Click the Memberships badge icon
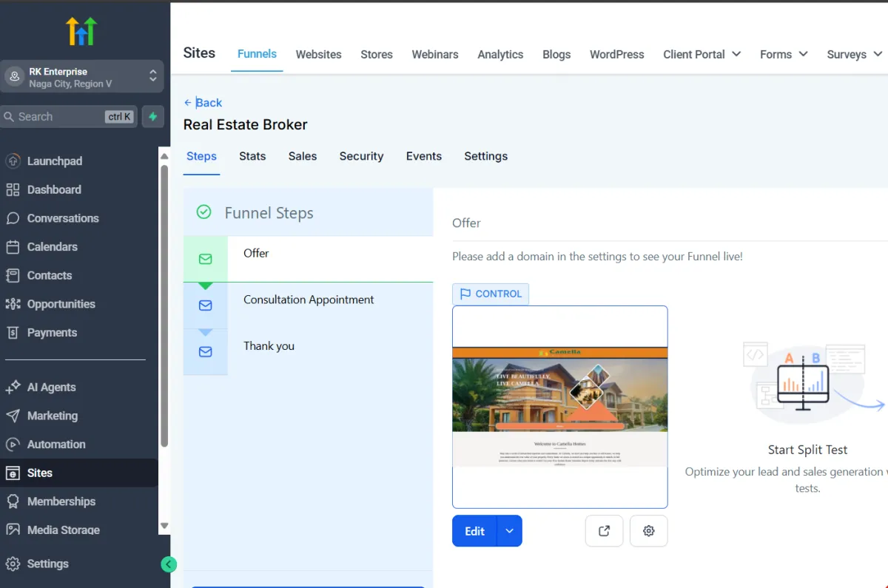 click(13, 501)
